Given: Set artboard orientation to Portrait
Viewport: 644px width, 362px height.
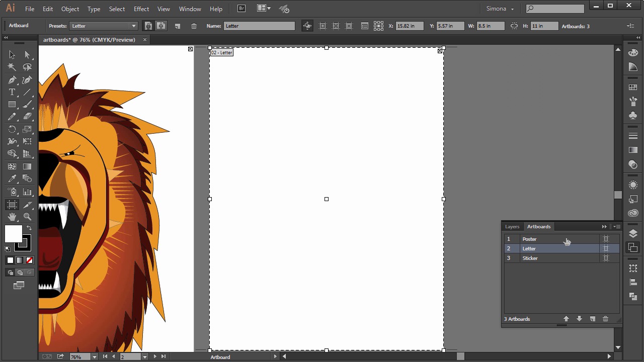Looking at the screenshot, I should tap(148, 26).
